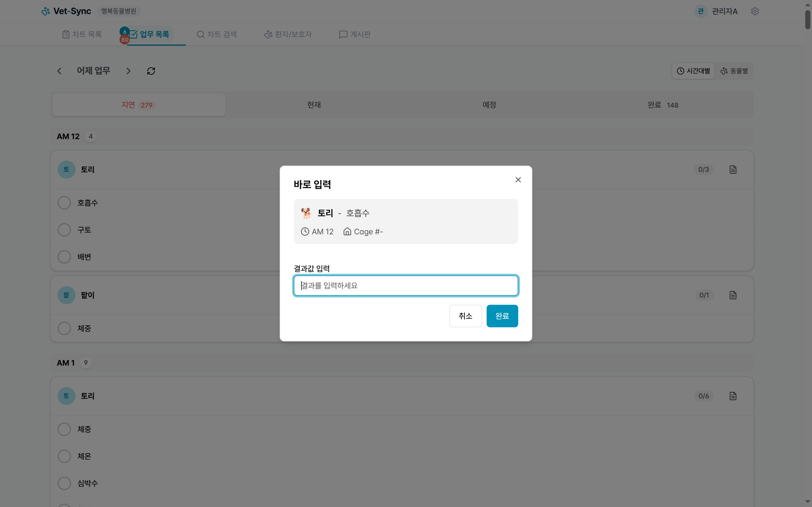
Task: Check the 구토 task circle
Action: [x=64, y=229]
